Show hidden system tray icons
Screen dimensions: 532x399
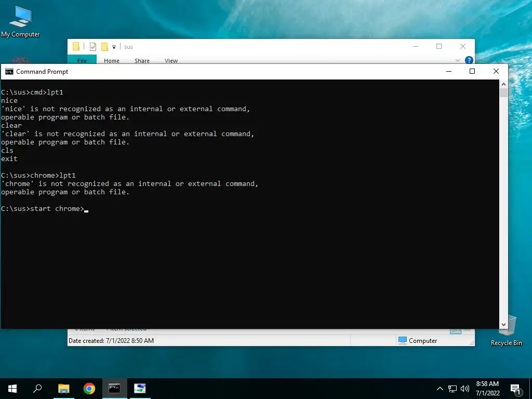tap(440, 389)
